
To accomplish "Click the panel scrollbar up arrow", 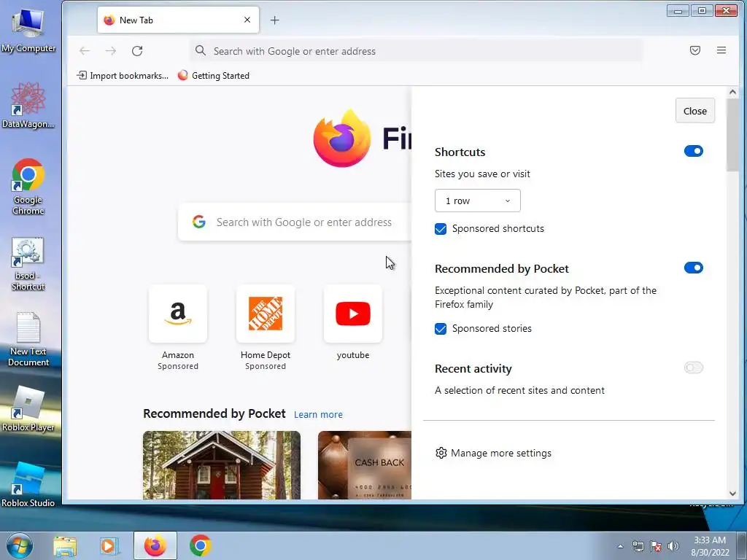I will (x=732, y=92).
